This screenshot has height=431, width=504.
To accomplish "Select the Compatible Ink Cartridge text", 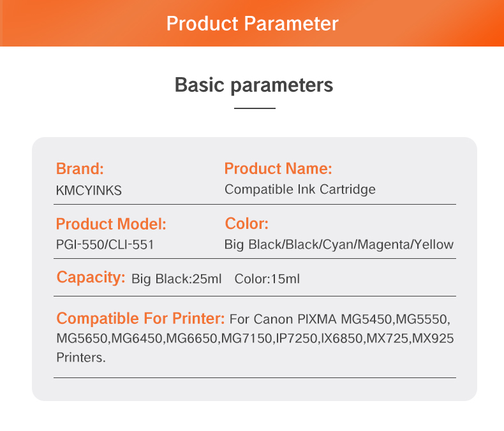I will click(300, 189).
